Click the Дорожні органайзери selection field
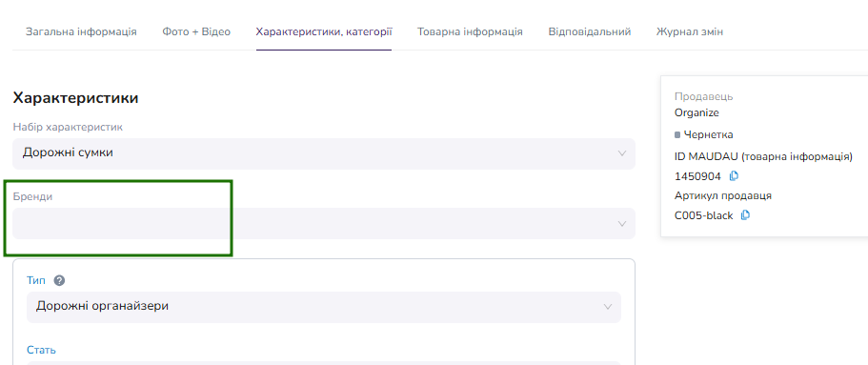Viewport: 868px width, 365px height. click(324, 307)
